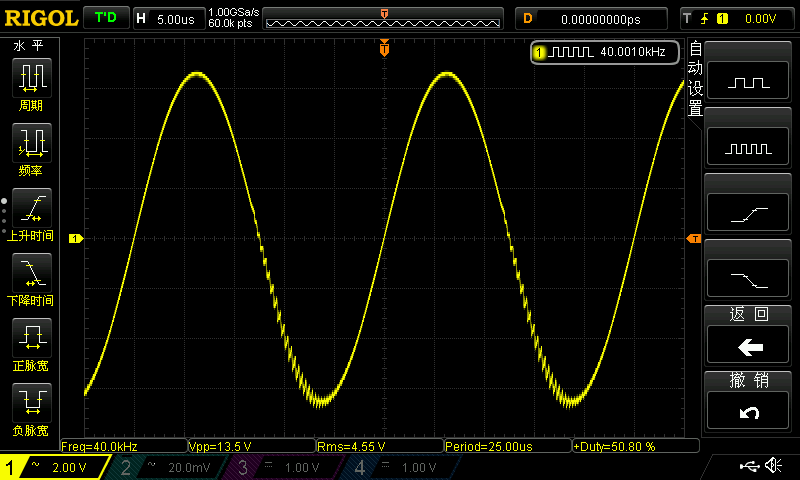This screenshot has width=800, height=480.
Task: Click the trigger level marker on right edge
Action: (694, 239)
